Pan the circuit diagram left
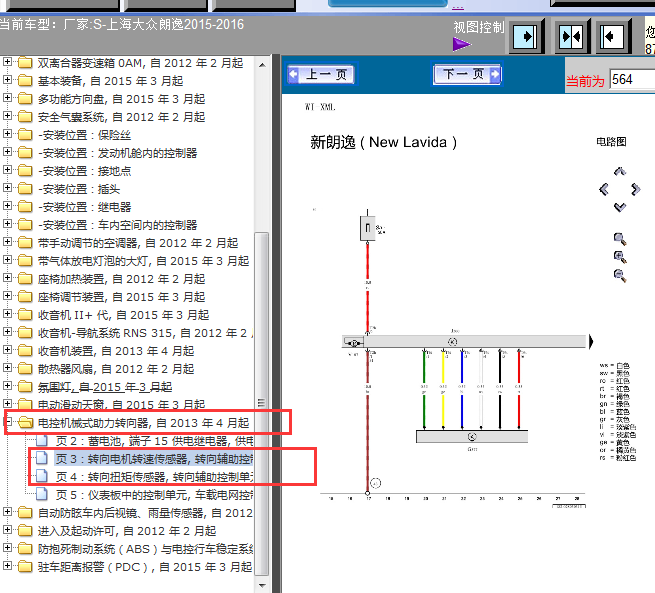Screen dimensions: 655x593 pos(604,189)
